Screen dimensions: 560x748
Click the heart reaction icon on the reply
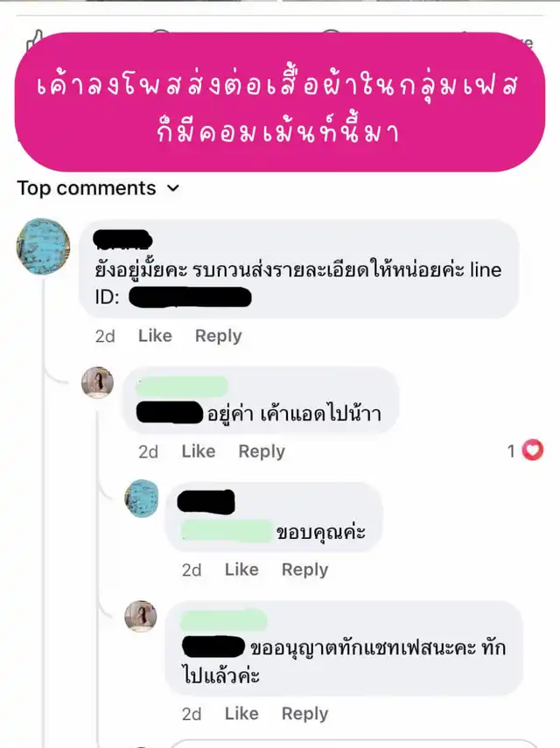click(532, 450)
